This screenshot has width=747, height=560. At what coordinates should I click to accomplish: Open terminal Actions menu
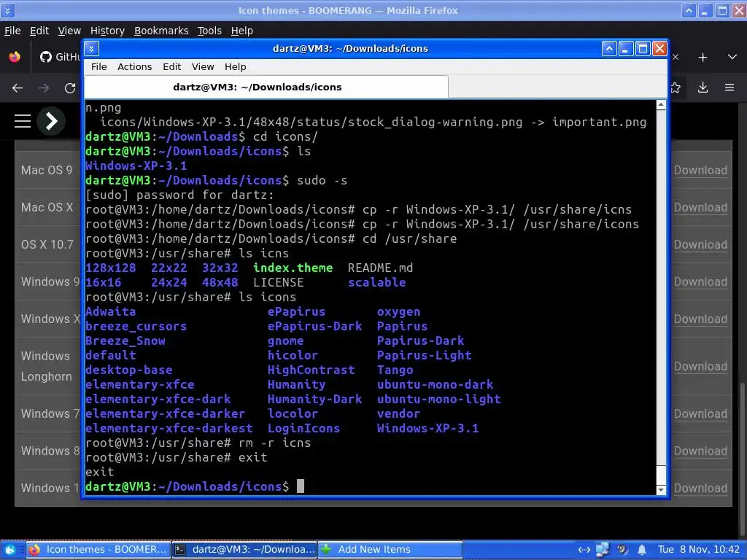coord(135,66)
